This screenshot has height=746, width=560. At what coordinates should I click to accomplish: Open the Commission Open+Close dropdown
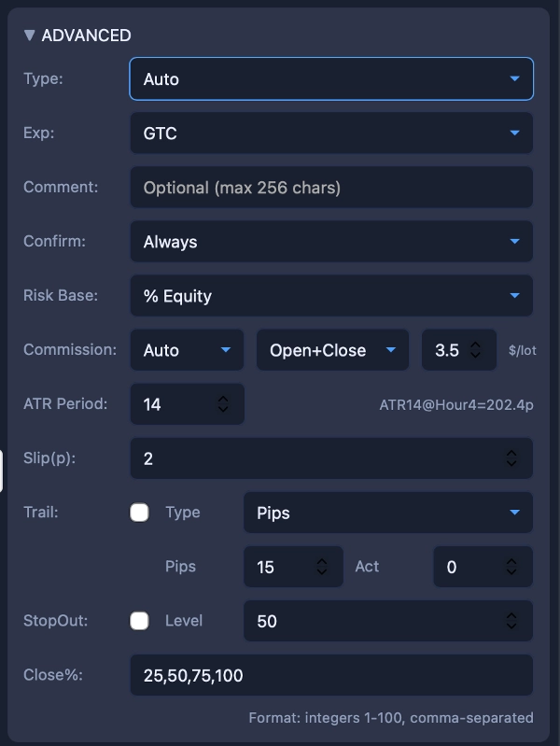332,350
